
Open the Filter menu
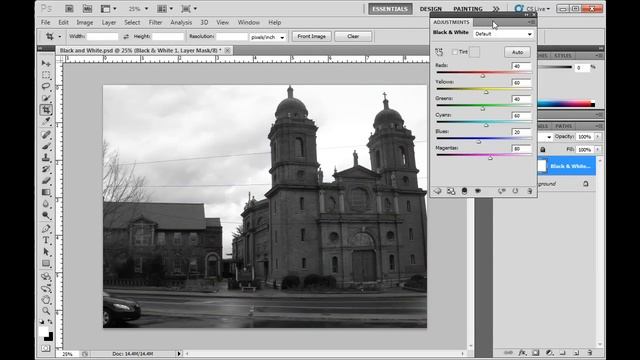click(155, 22)
